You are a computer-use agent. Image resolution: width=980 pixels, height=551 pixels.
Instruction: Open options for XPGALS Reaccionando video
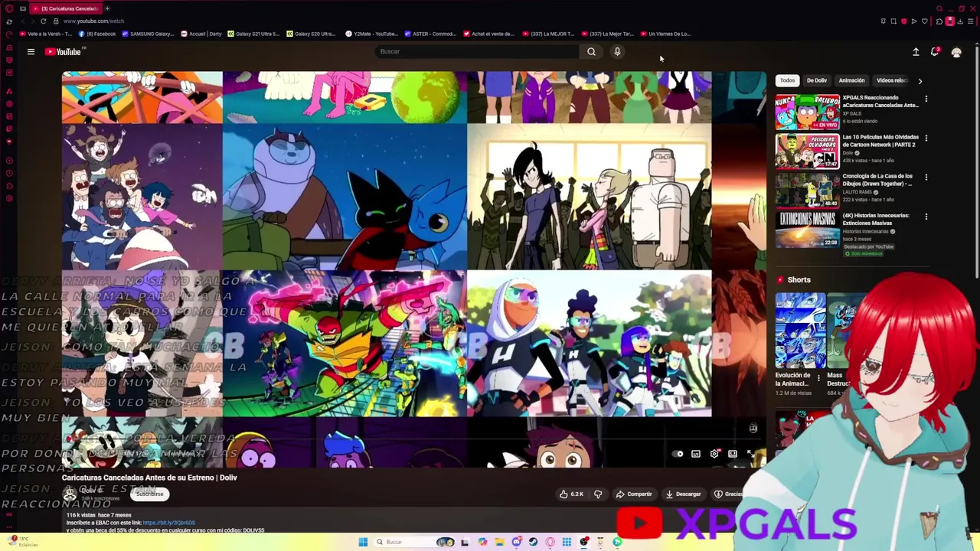click(x=926, y=99)
